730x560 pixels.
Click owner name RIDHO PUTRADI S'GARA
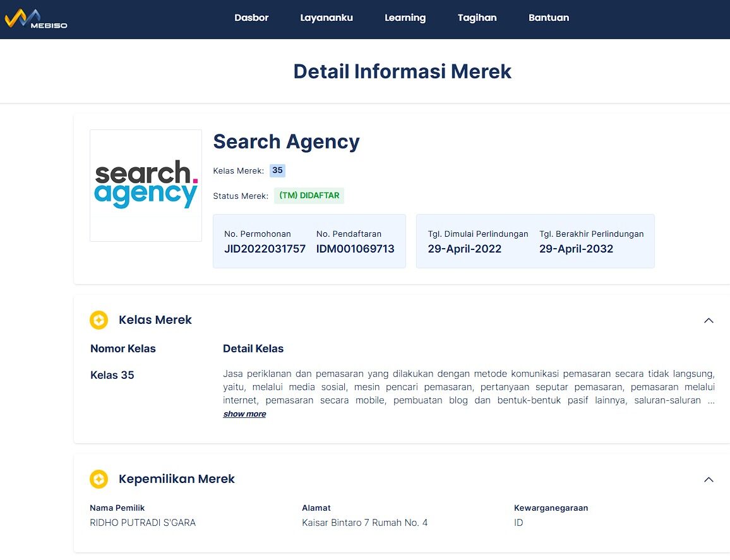143,523
